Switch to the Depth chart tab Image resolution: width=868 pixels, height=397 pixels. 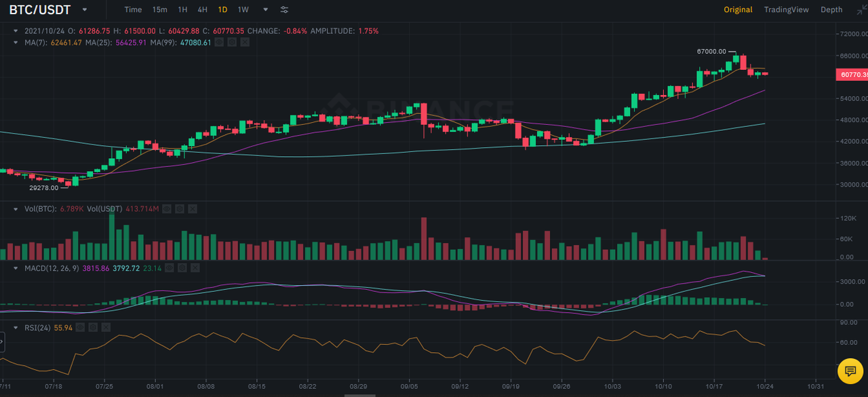[831, 10]
